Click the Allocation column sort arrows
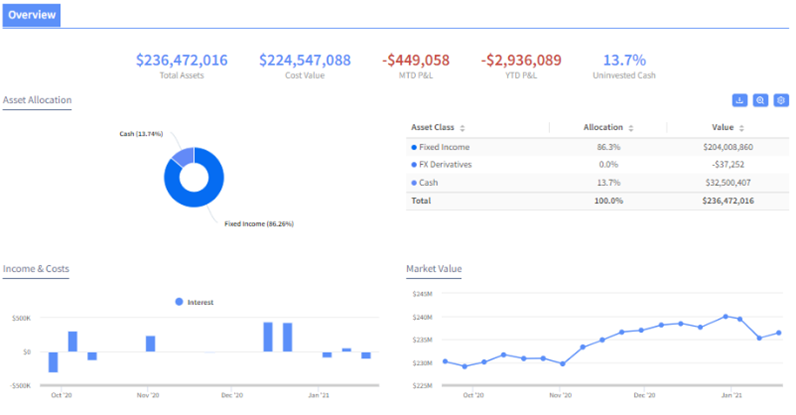796x415 pixels. [x=631, y=128]
